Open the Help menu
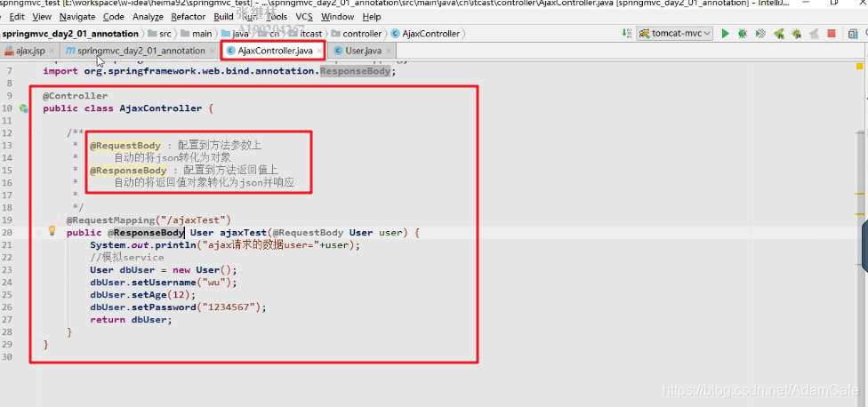 372,17
